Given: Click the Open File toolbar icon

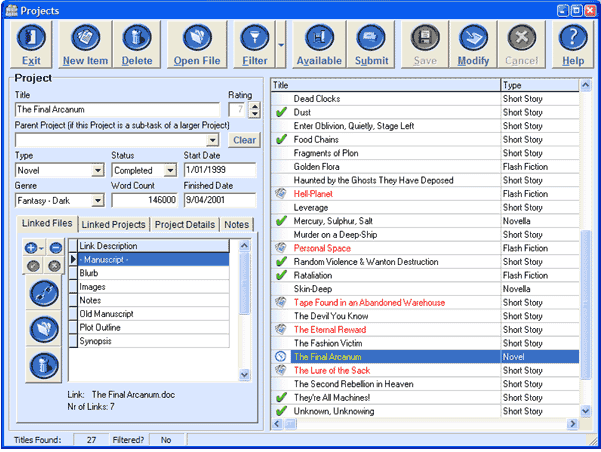Looking at the screenshot, I should pyautogui.click(x=197, y=45).
